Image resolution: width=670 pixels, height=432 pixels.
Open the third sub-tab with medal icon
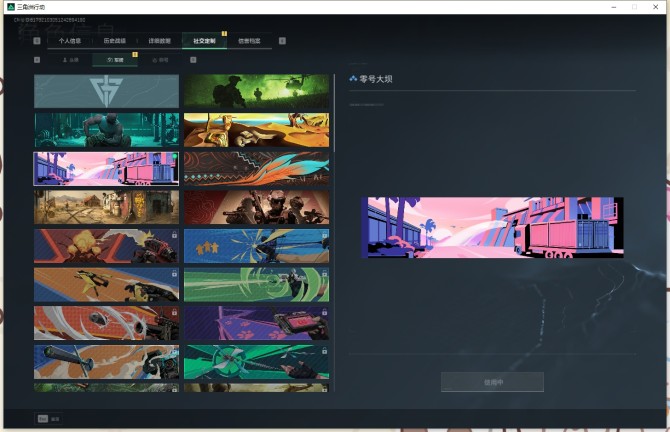coord(160,60)
